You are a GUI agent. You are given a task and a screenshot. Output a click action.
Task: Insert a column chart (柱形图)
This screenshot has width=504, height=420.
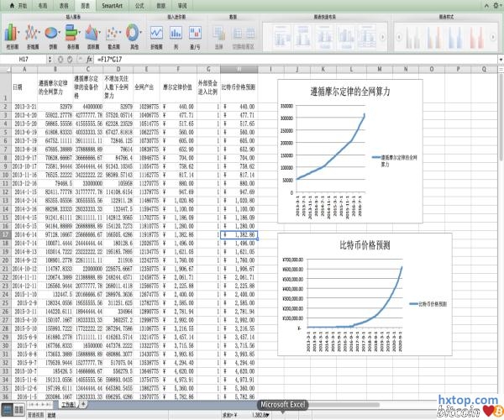12,34
